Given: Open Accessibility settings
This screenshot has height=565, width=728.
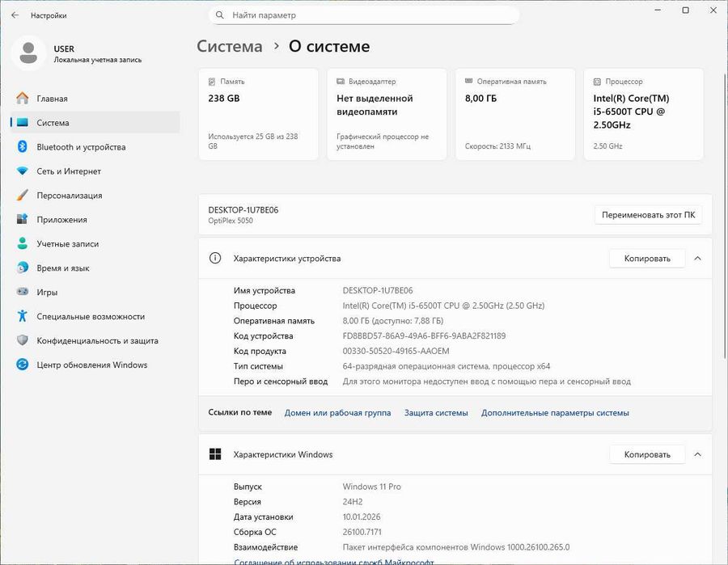Looking at the screenshot, I should click(91, 317).
